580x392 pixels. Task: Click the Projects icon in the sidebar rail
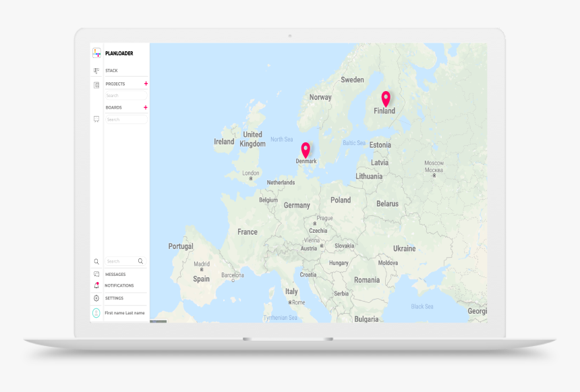coord(96,85)
